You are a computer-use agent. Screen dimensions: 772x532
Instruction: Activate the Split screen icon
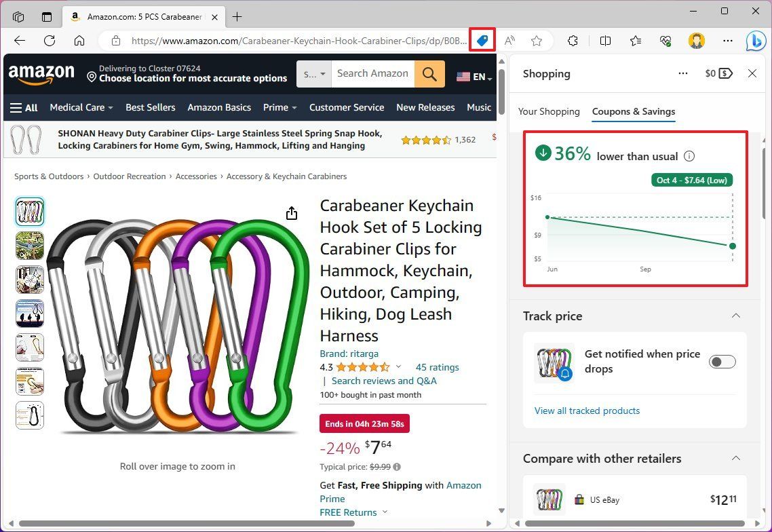(x=604, y=41)
